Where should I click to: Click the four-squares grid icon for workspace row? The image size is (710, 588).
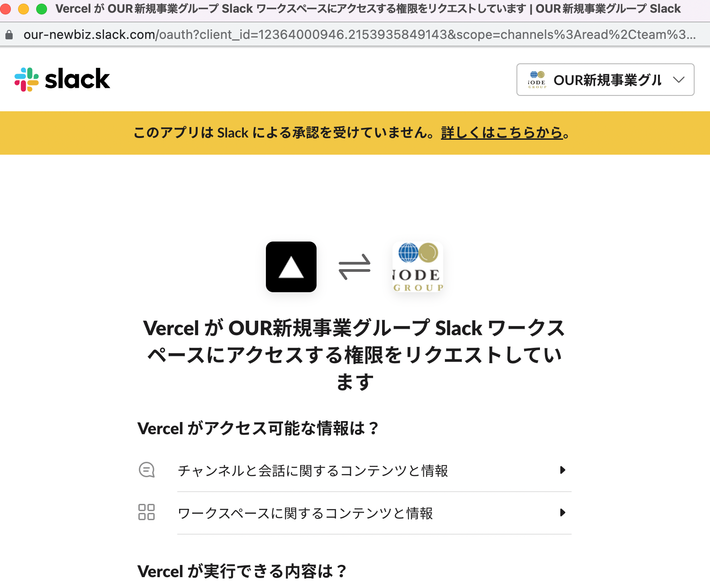147,512
